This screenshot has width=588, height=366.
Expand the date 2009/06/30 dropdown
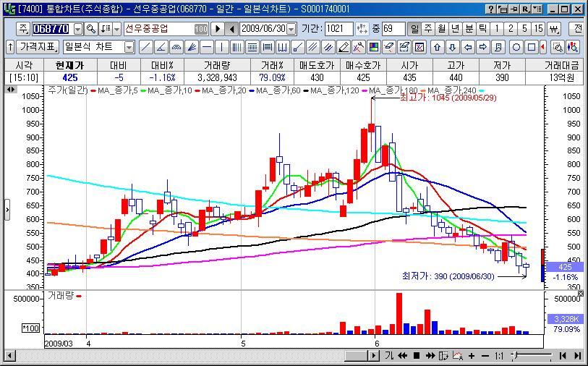click(291, 29)
